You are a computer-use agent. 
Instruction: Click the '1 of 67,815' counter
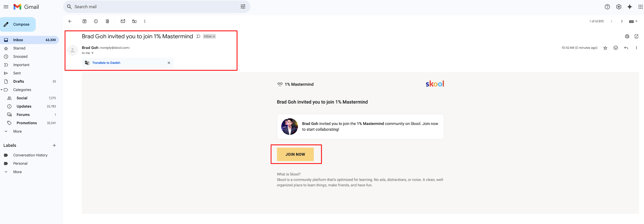[x=596, y=21]
